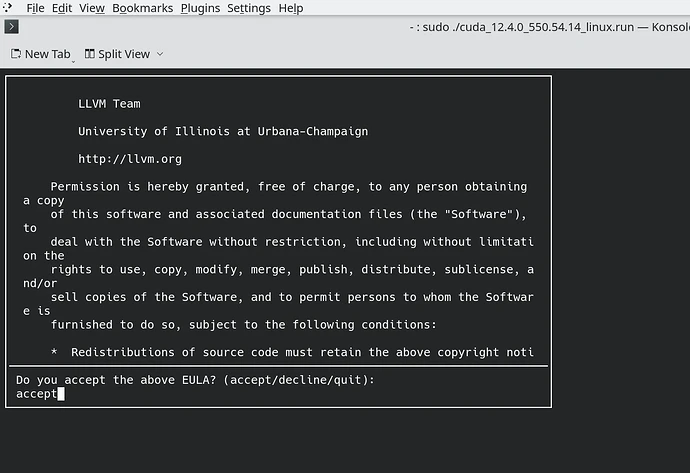Expand the Split View chevron
This screenshot has width=690, height=473.
point(160,54)
